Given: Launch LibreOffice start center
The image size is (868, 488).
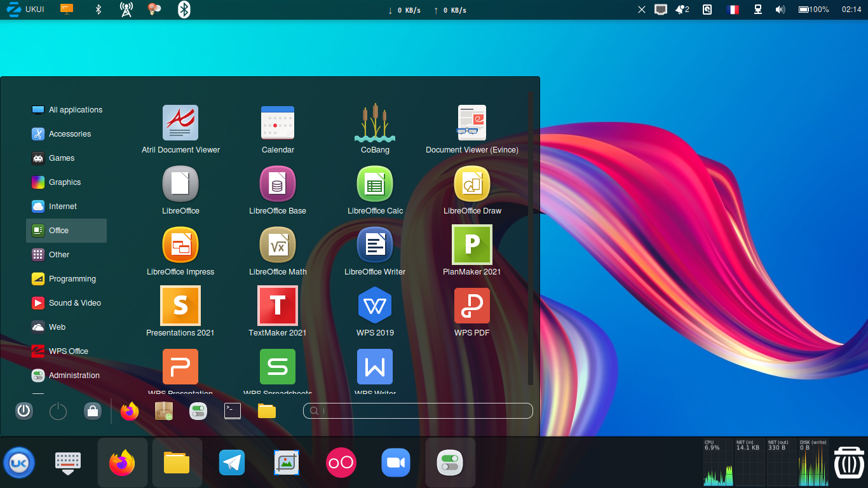Looking at the screenshot, I should [180, 191].
